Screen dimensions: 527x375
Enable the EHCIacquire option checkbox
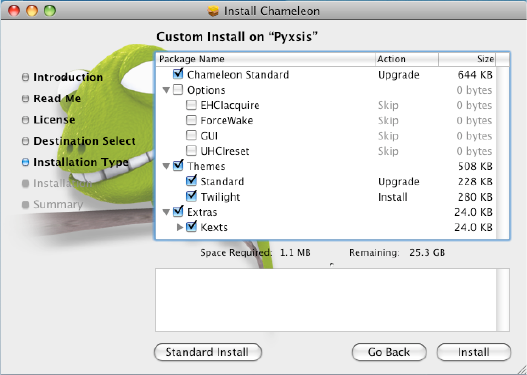tap(191, 105)
